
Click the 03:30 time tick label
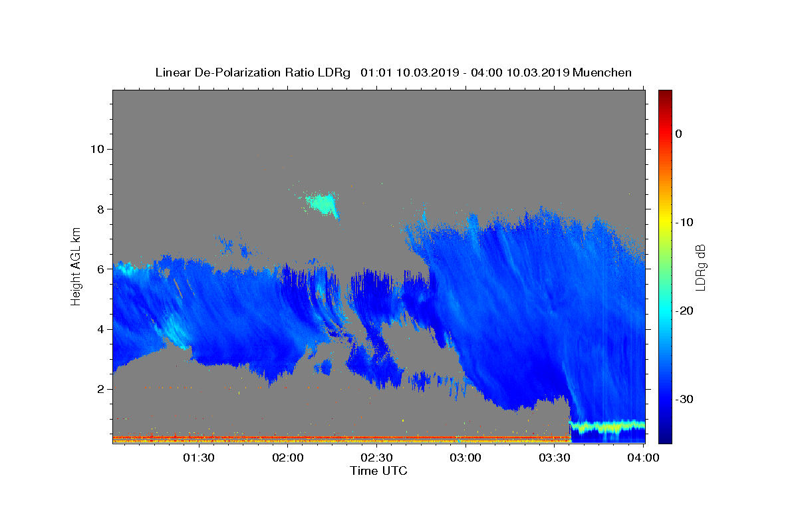pyautogui.click(x=555, y=458)
